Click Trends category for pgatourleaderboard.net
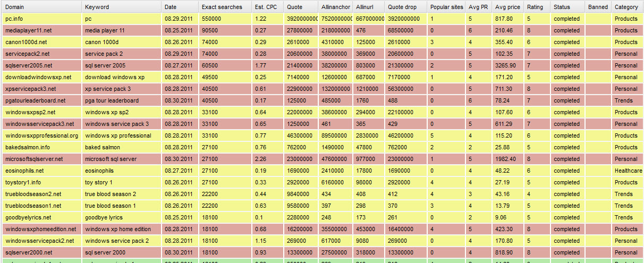644x263 pixels. click(627, 100)
